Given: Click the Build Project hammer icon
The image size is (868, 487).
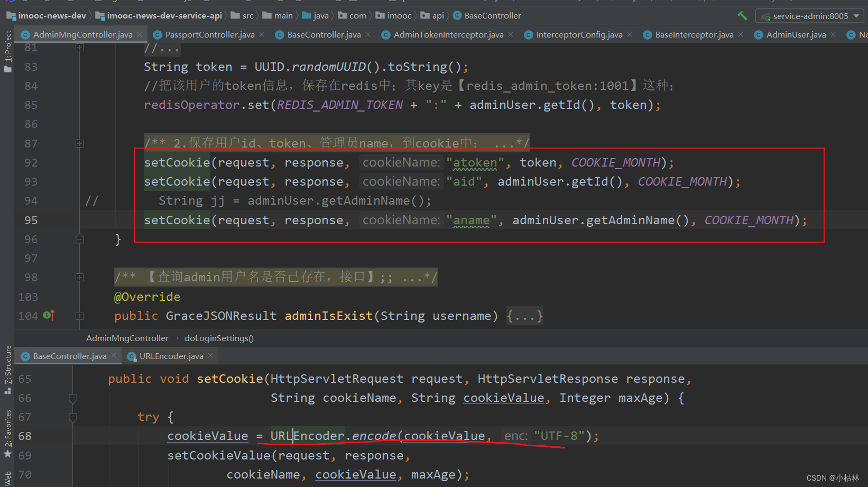Looking at the screenshot, I should pos(742,15).
